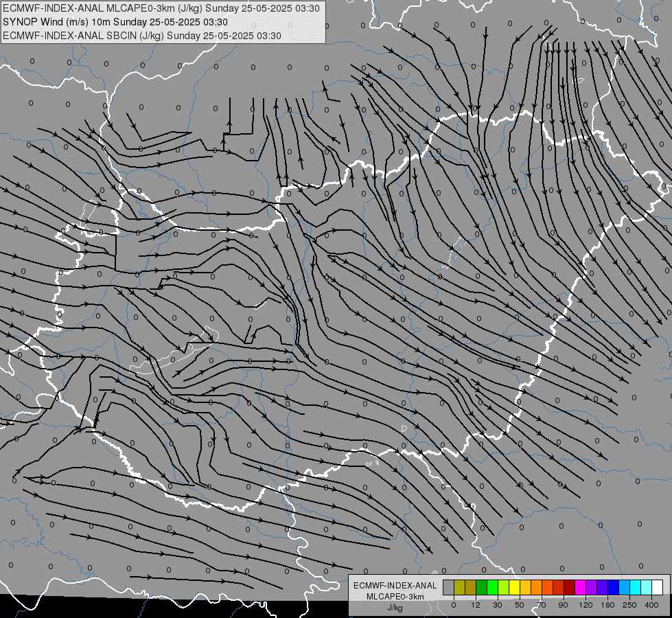
Task: Click the legend value 90
Action: coord(563,605)
